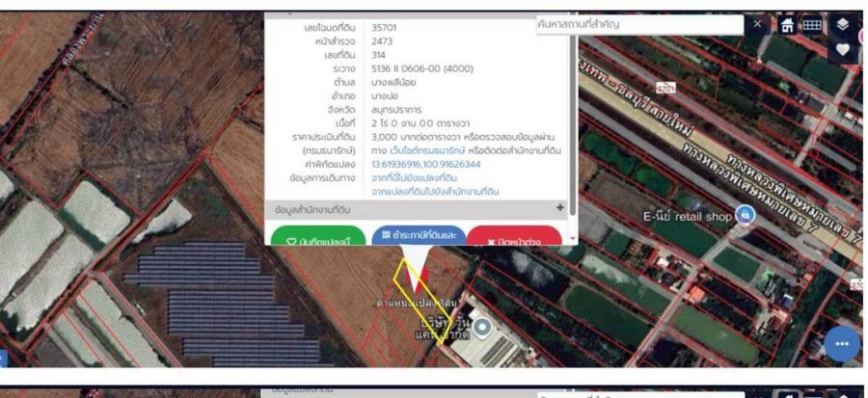Viewport: 868px width, 398px height.
Task: Clear the search box with X
Action: click(757, 24)
